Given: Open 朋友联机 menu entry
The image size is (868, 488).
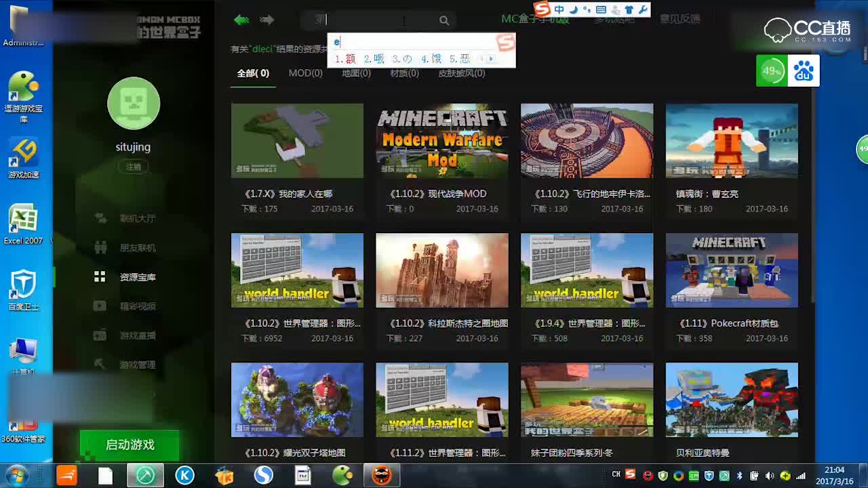Looking at the screenshot, I should 138,247.
